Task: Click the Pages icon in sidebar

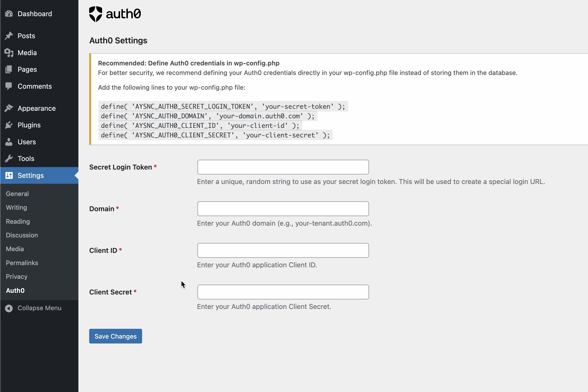Action: (9, 69)
